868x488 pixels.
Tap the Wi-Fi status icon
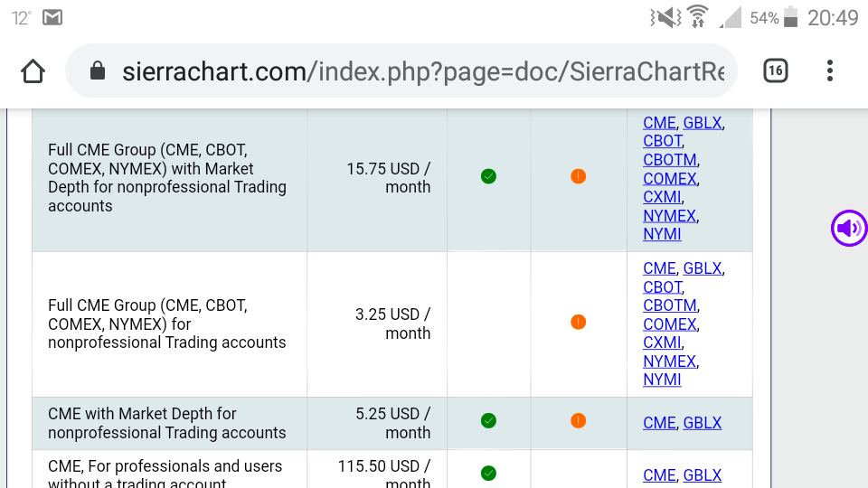(x=697, y=17)
